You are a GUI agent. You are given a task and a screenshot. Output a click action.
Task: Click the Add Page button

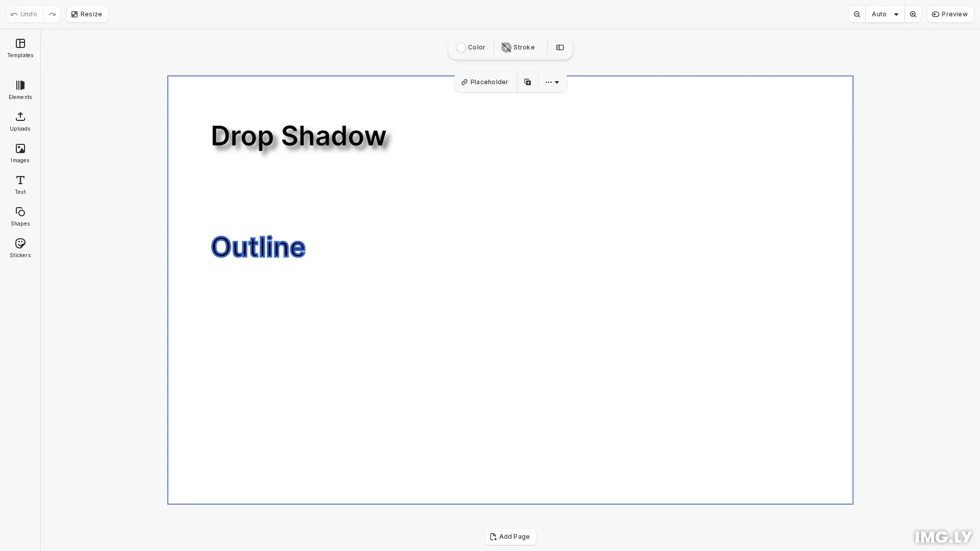click(510, 537)
